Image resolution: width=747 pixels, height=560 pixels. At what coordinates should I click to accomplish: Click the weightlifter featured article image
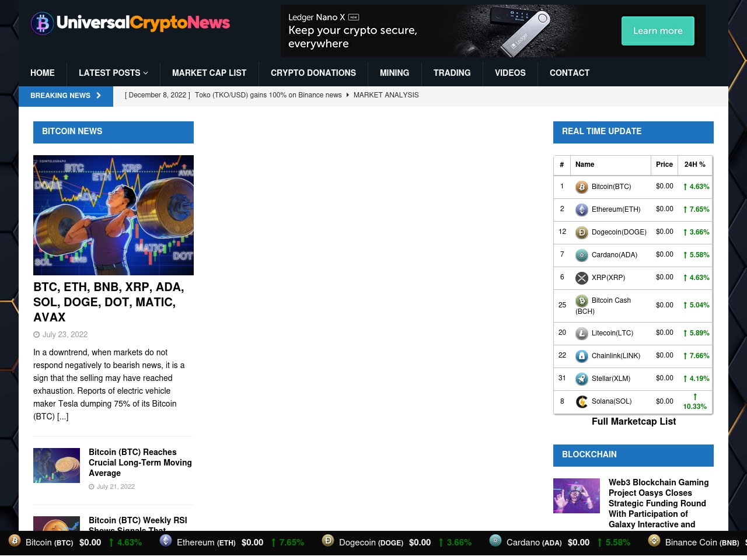click(113, 215)
